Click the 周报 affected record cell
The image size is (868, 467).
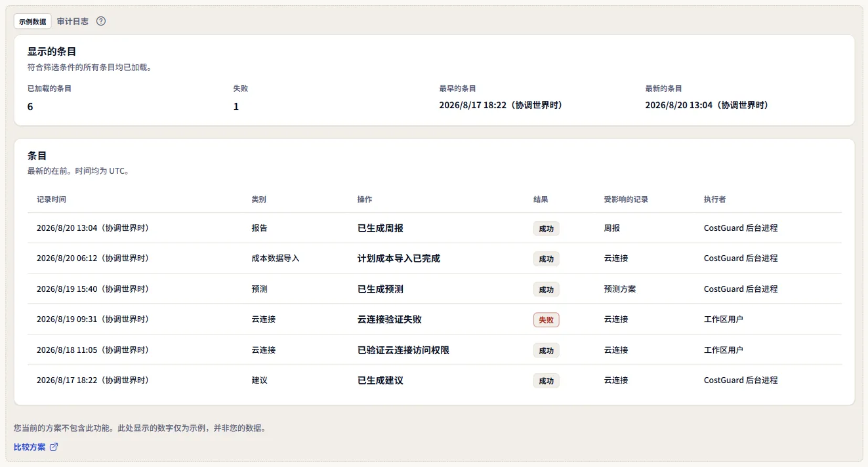click(612, 228)
